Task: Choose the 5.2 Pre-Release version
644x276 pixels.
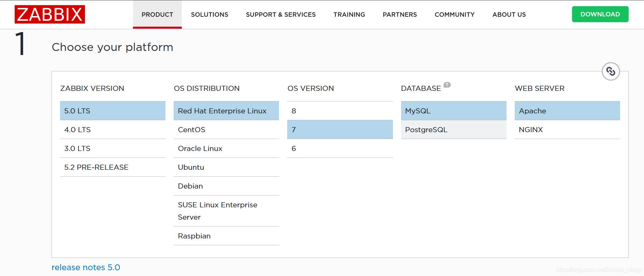Action: point(113,167)
